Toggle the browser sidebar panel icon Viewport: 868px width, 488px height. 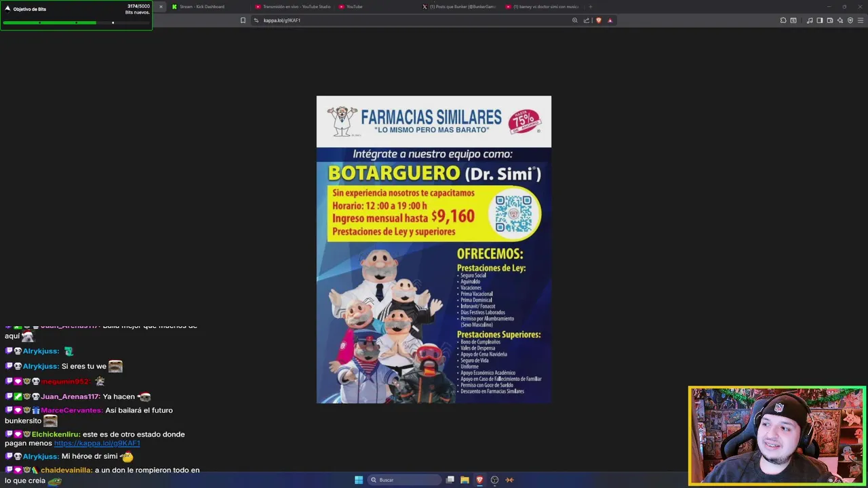coord(820,20)
